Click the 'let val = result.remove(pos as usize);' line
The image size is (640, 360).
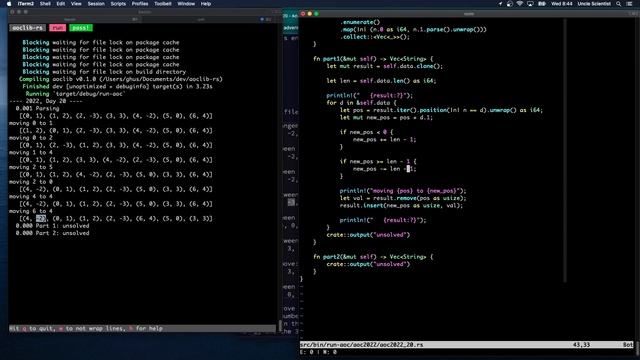click(403, 198)
